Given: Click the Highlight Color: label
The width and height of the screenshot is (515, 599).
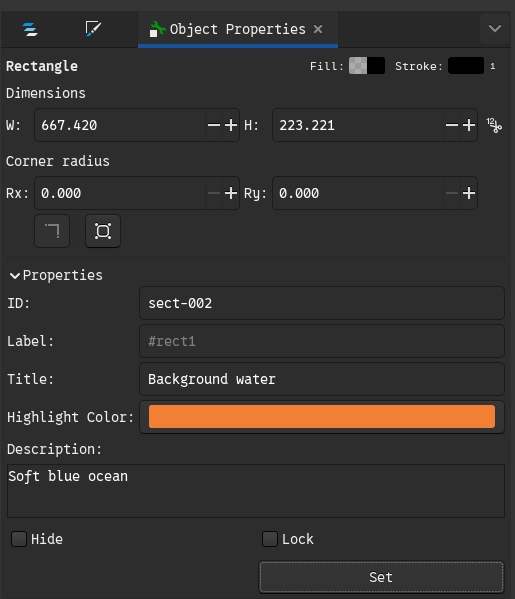Looking at the screenshot, I should point(70,417).
